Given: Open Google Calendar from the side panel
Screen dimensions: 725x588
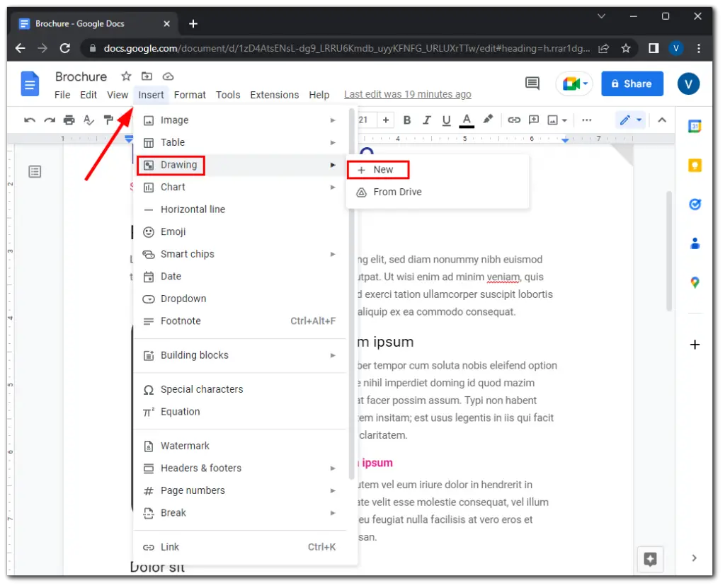Looking at the screenshot, I should coord(695,125).
